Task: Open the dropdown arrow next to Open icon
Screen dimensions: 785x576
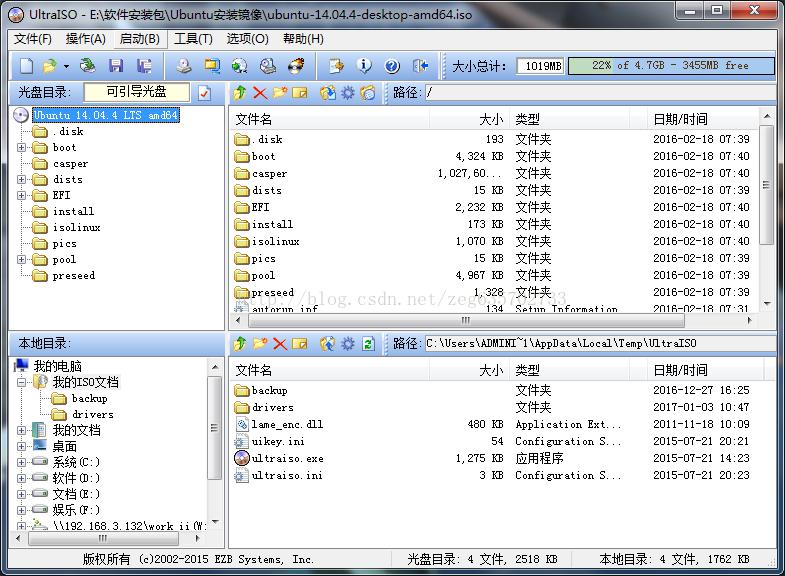Action: click(x=66, y=66)
